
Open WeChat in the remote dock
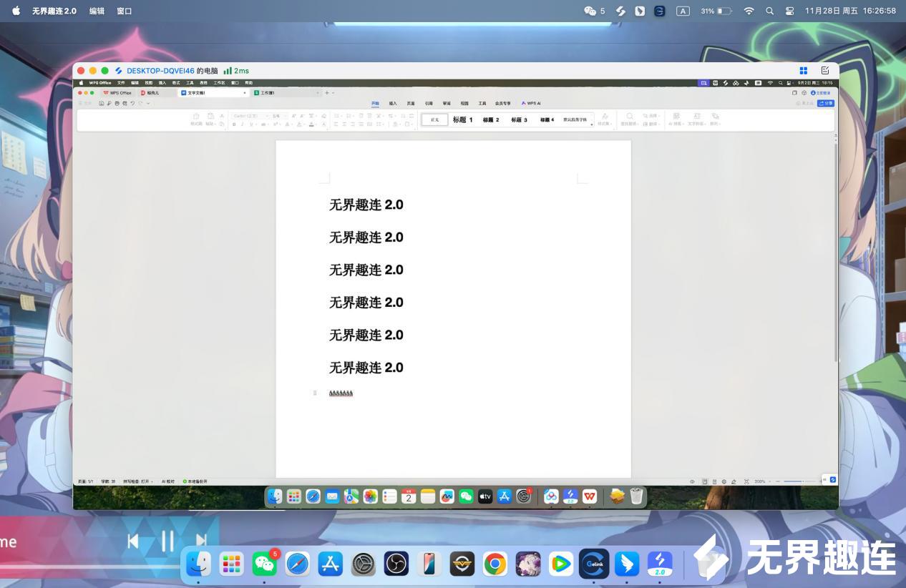click(x=467, y=496)
